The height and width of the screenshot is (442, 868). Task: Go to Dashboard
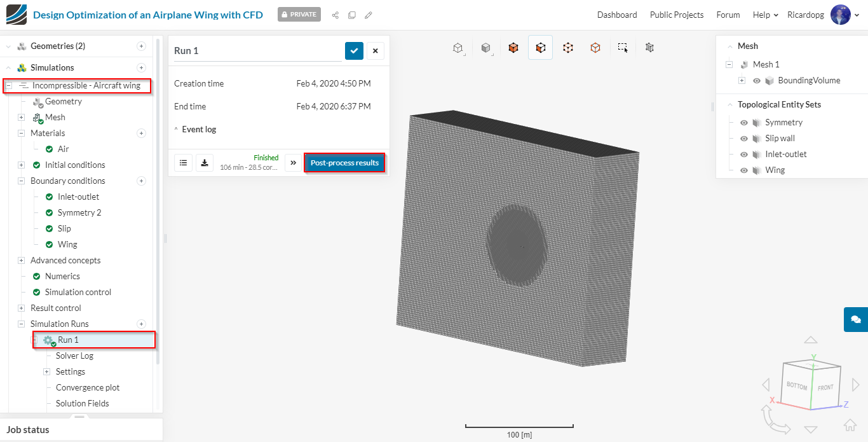point(617,15)
